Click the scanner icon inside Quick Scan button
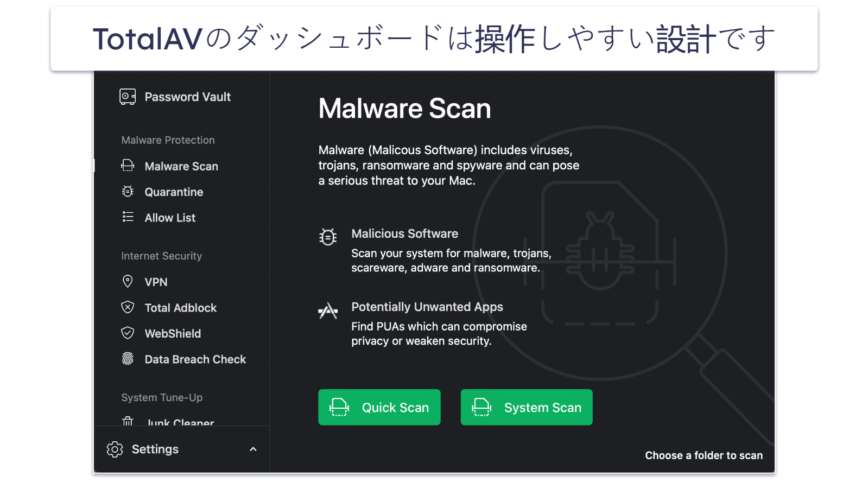868x488 pixels. tap(339, 407)
